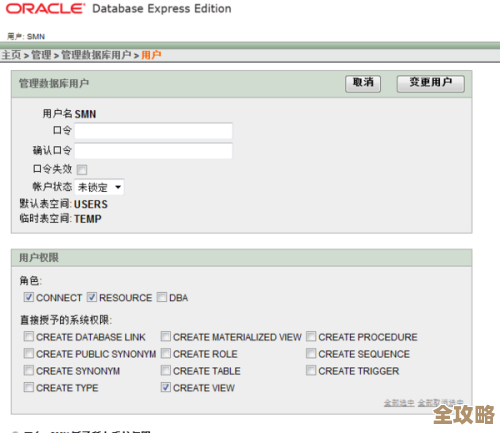Viewport: 500px width, 433px height.
Task: Click the 直接授予的系统权限 label
Action: pyautogui.click(x=66, y=320)
